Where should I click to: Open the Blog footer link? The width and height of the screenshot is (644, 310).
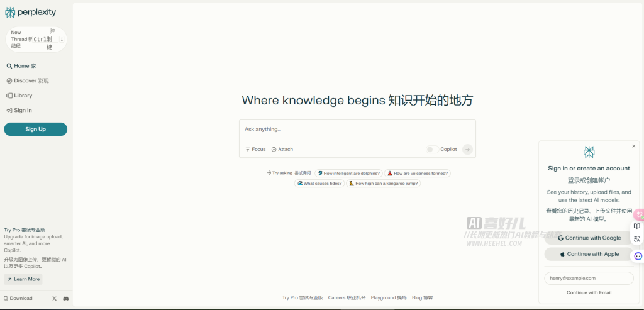tap(422, 297)
